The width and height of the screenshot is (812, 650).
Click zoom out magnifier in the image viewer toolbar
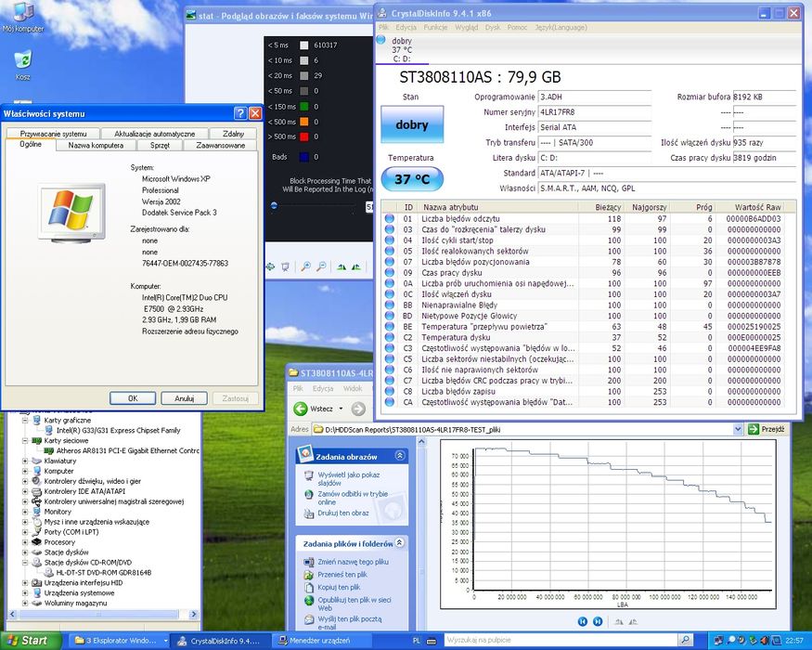pyautogui.click(x=322, y=266)
